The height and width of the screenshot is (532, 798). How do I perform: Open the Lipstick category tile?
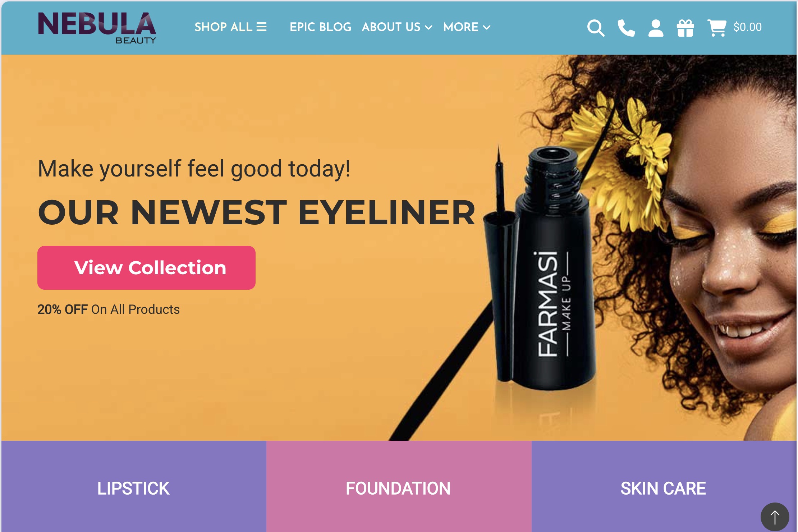tap(134, 486)
